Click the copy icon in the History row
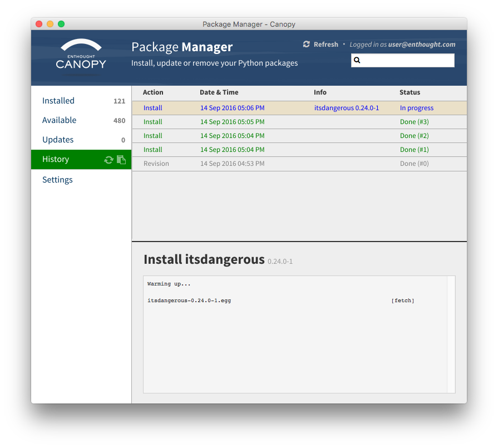This screenshot has width=498, height=448. pos(121,160)
